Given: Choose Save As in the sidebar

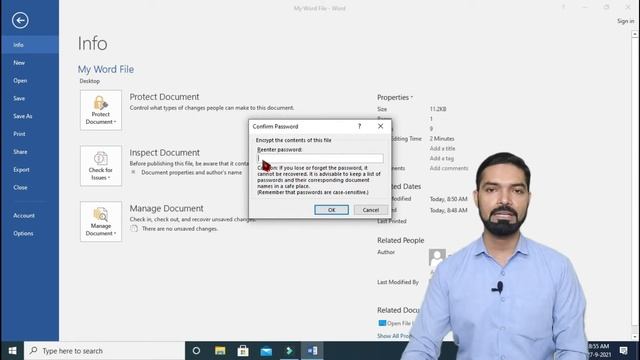Looking at the screenshot, I should (29, 116).
